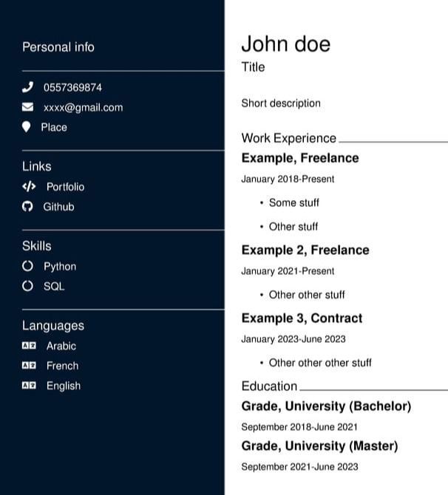The image size is (448, 495).
Task: Click the language icon beside Arabic
Action: 29,346
